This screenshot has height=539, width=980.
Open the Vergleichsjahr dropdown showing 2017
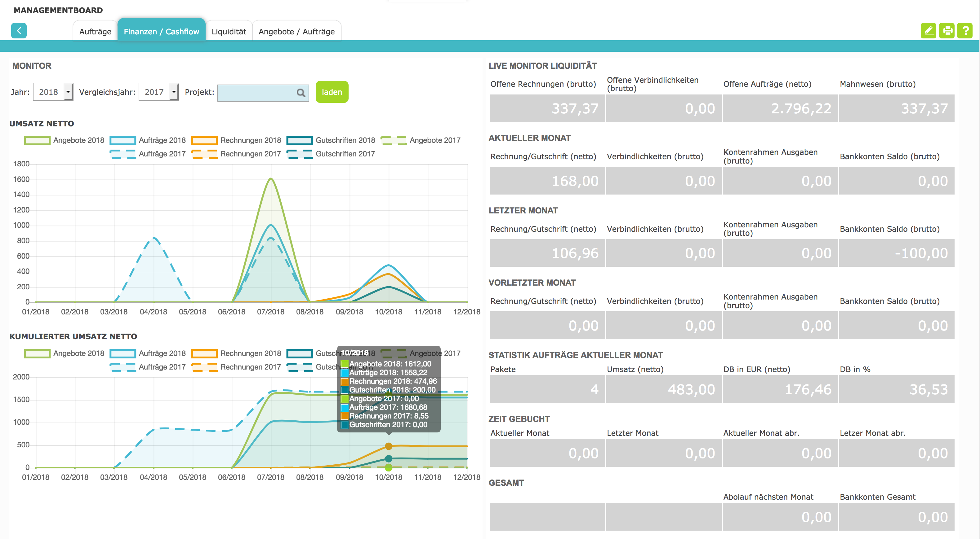[x=158, y=92]
